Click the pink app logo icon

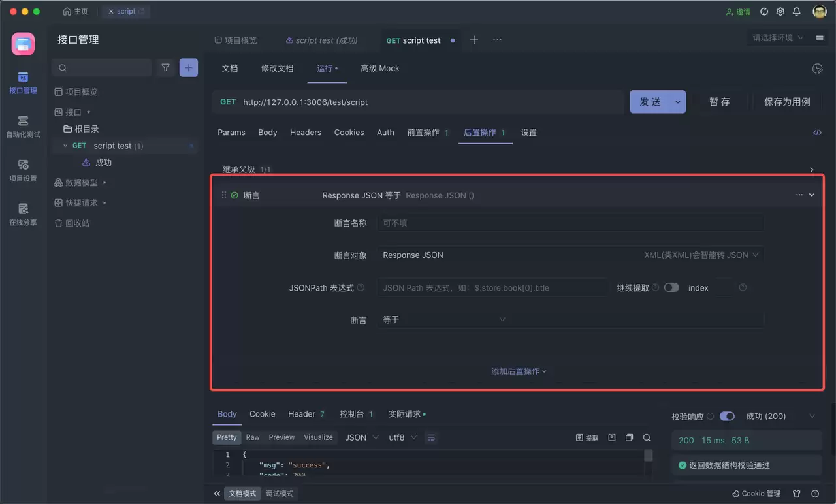coord(23,44)
